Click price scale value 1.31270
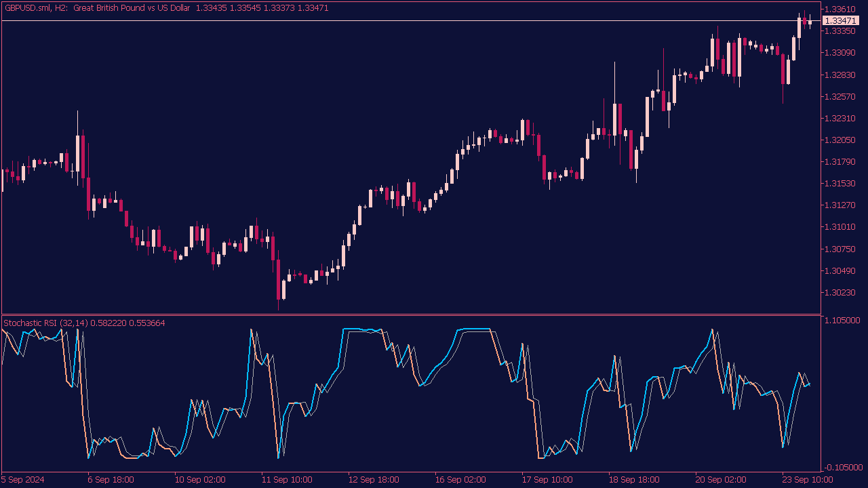 [x=841, y=205]
